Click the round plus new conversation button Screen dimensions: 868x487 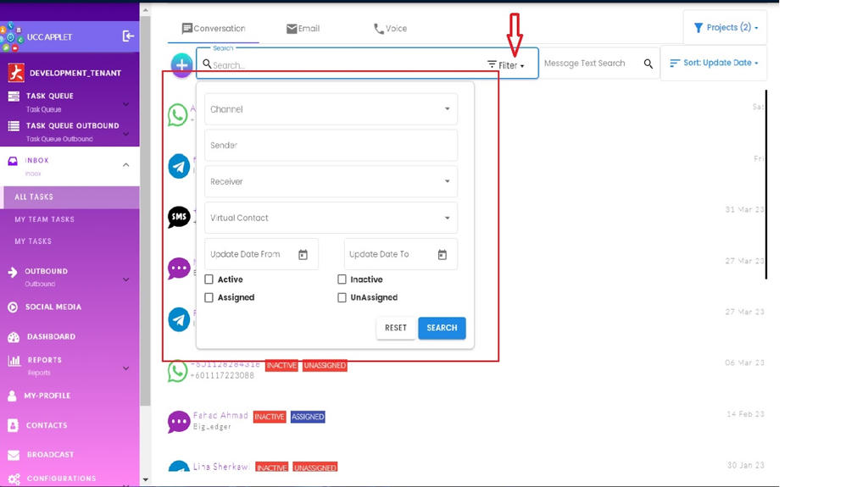[x=181, y=65]
